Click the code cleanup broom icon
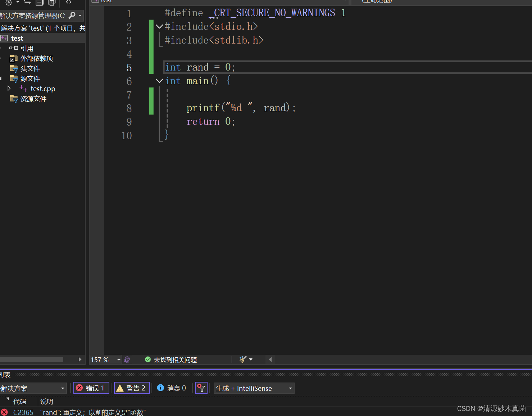This screenshot has width=532, height=416. pyautogui.click(x=243, y=359)
